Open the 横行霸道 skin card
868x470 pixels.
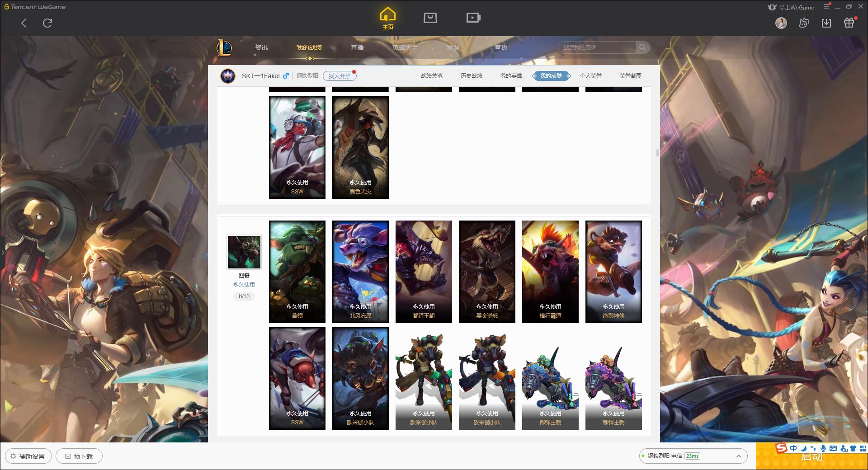(x=550, y=272)
